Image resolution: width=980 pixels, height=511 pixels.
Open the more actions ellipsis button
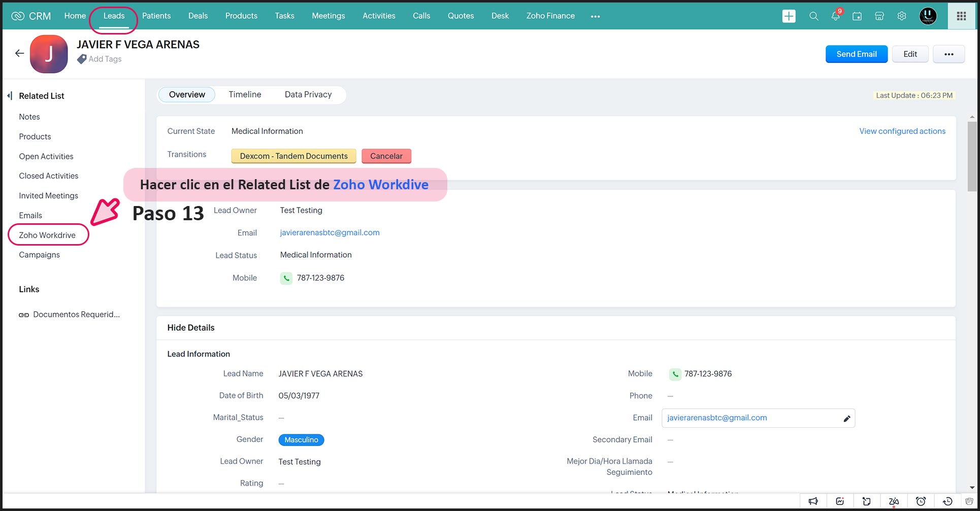[949, 54]
